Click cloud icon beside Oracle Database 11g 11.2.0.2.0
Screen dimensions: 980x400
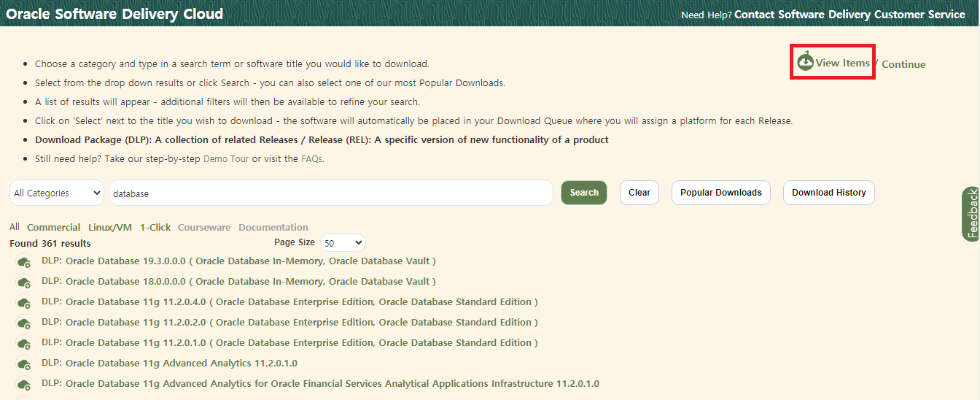click(24, 324)
